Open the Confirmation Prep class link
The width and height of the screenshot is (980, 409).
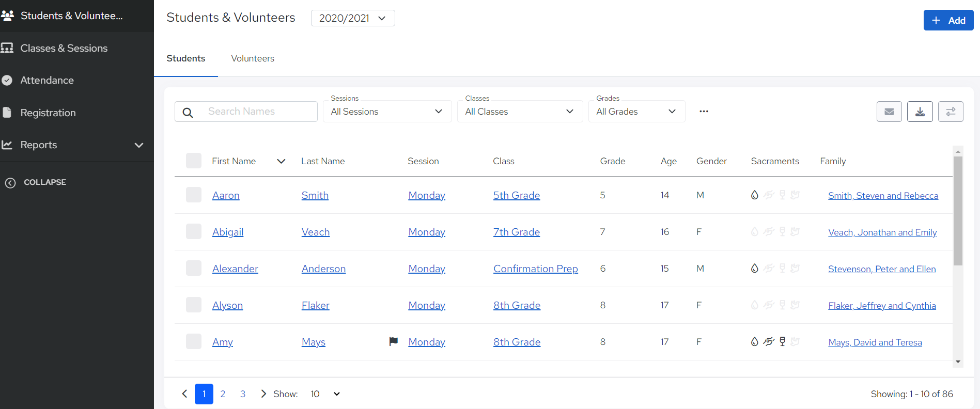click(x=535, y=269)
